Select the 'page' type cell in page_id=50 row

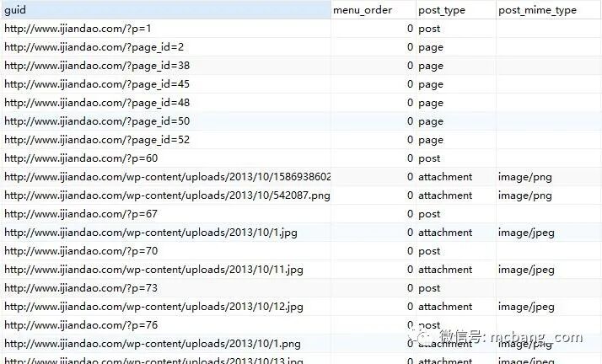pyautogui.click(x=456, y=121)
